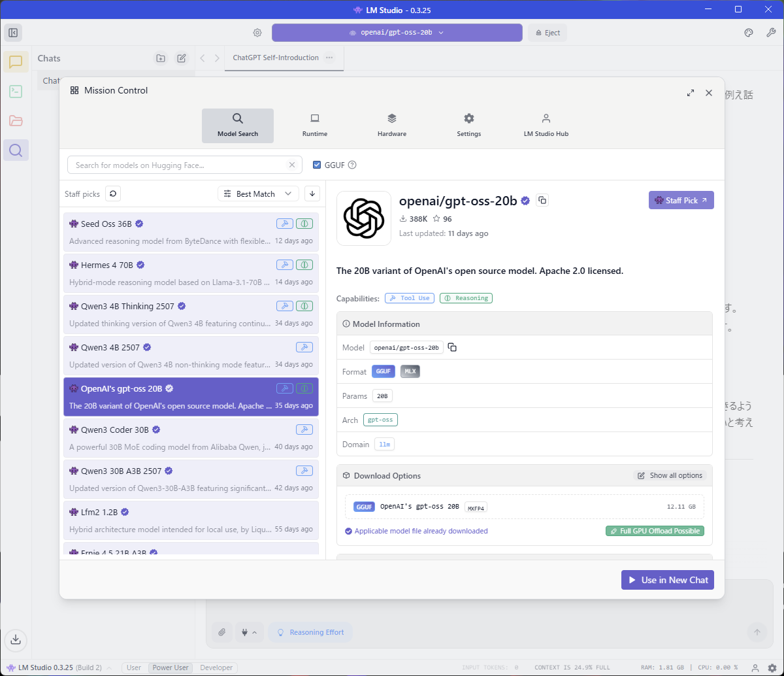Go back with the left arrow
This screenshot has width=784, height=676.
[203, 58]
